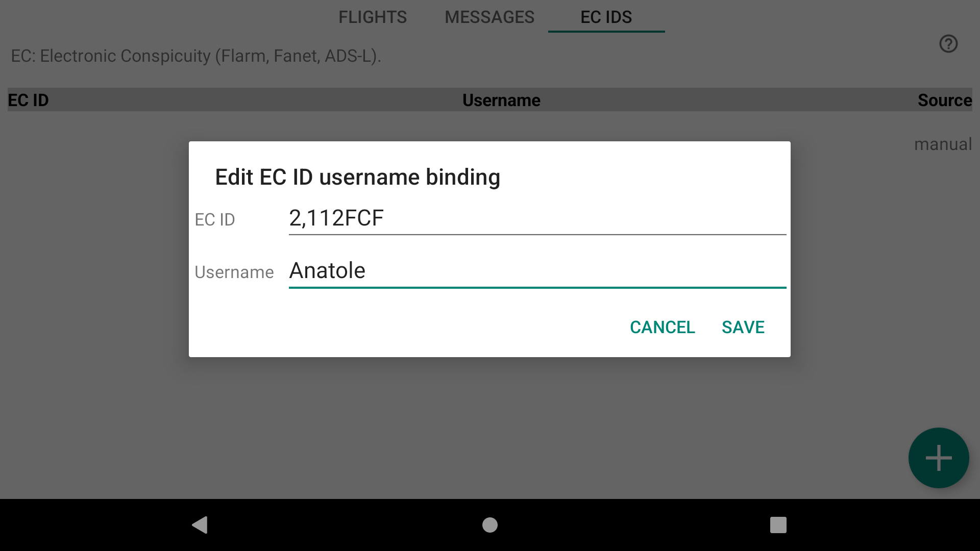The image size is (980, 551).
Task: Click the Electronic Conspicuity description text
Action: click(x=196, y=56)
